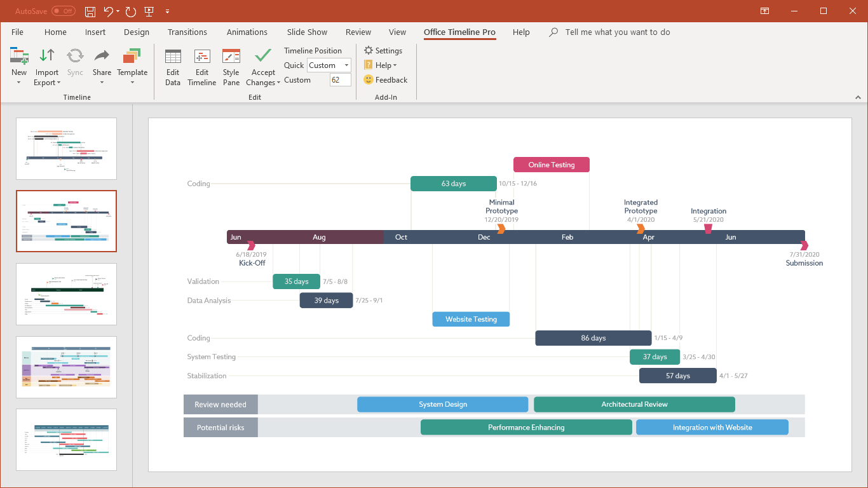Viewport: 868px width, 488px height.
Task: Open the File menu
Action: [x=17, y=32]
